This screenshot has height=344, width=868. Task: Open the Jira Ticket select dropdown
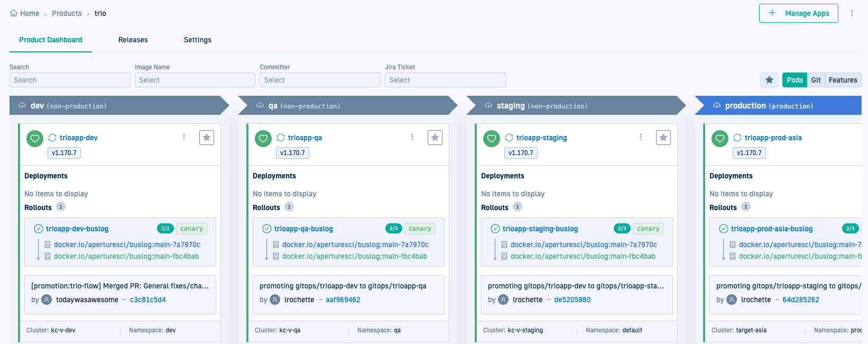click(x=445, y=80)
